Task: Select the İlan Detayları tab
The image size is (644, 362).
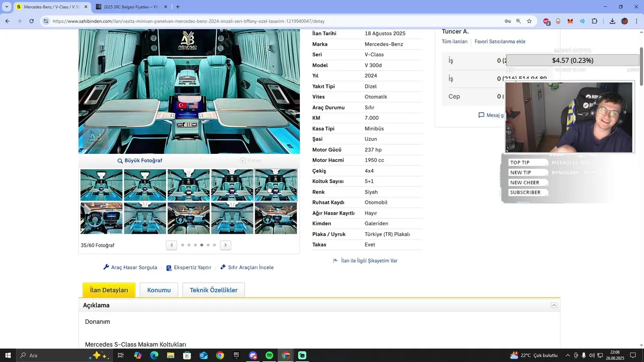Action: click(109, 290)
